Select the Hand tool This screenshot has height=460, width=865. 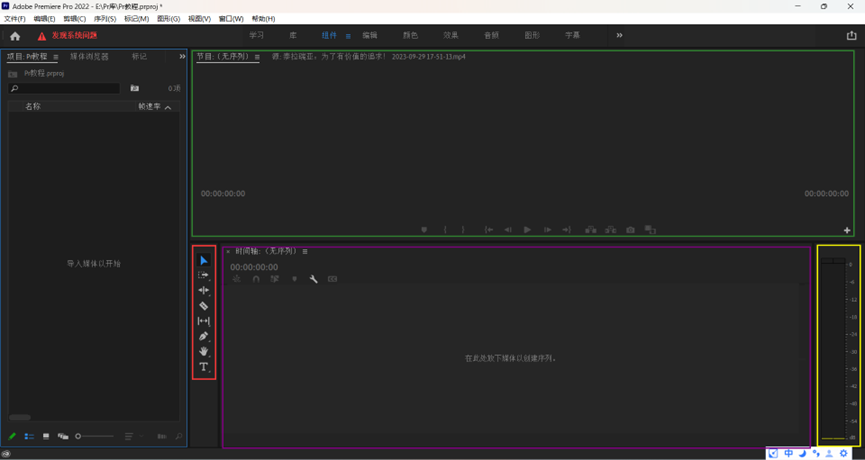[x=204, y=351]
